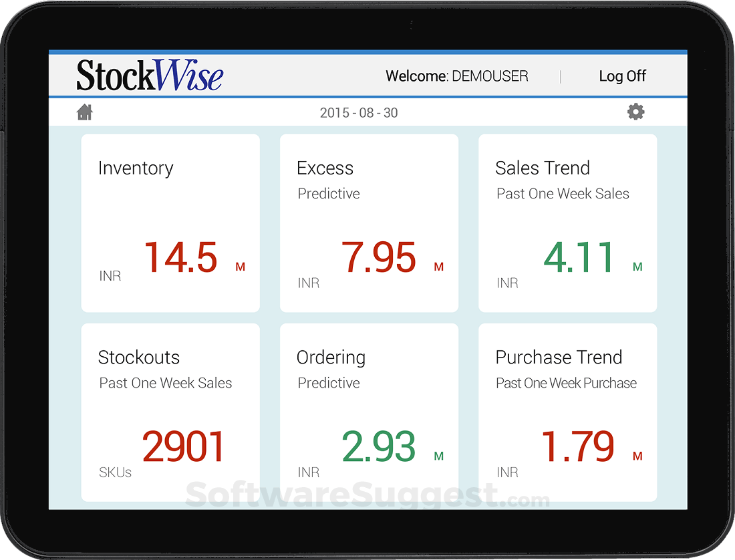Image resolution: width=735 pixels, height=560 pixels.
Task: Select the Ordering predictive tile
Action: (369, 411)
